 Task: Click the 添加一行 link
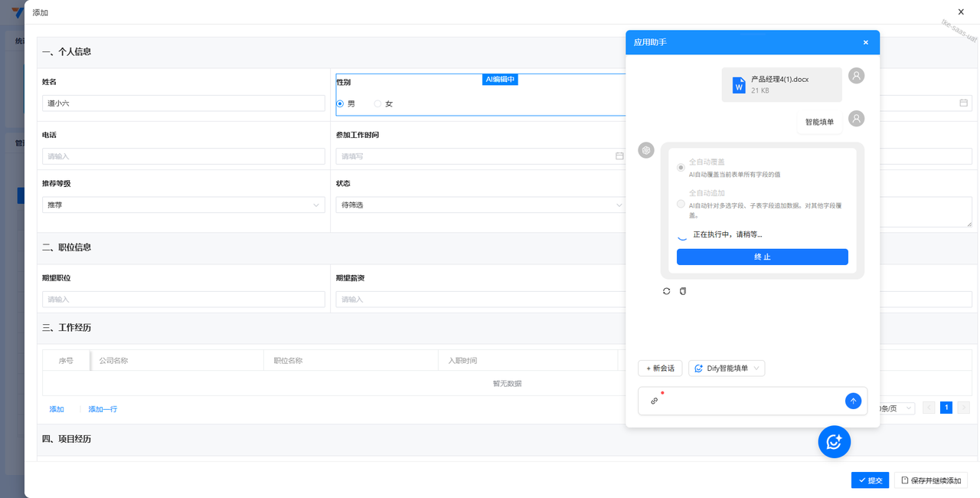click(103, 409)
